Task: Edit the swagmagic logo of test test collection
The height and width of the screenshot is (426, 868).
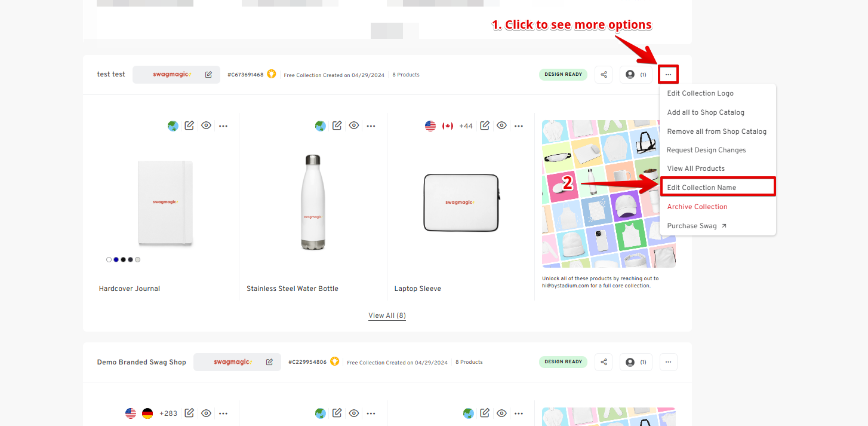Action: point(208,75)
